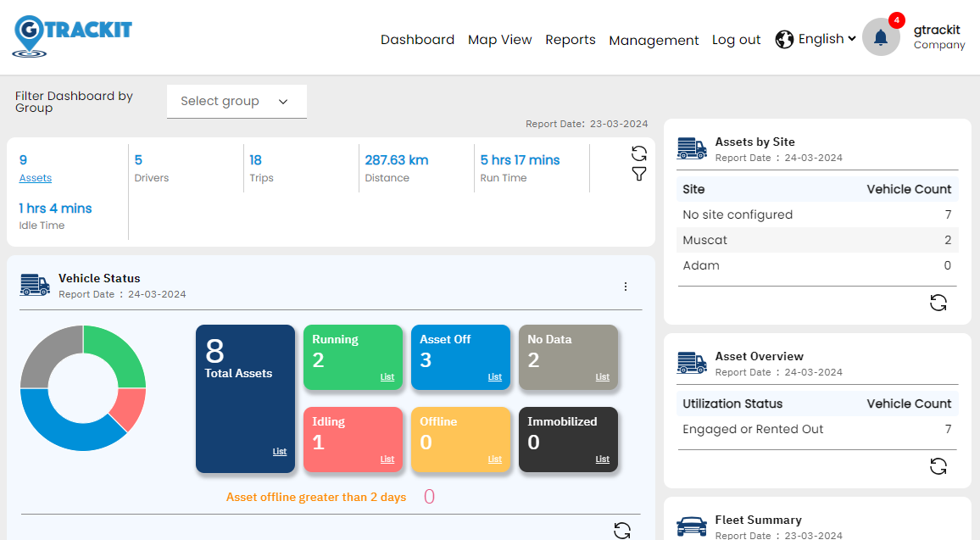Screen dimensions: 980x540
Task: Go to Dashboard menu
Action: 417,39
